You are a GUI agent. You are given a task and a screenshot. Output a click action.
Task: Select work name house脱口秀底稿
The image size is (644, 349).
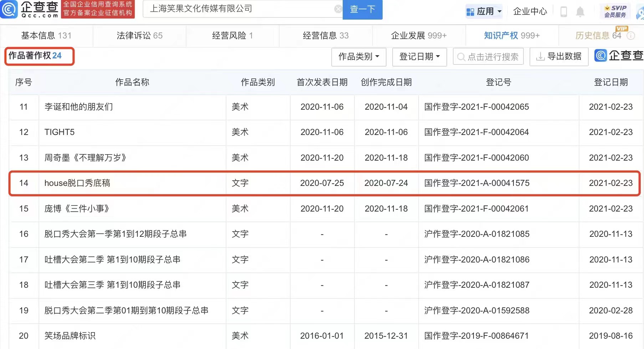click(77, 183)
